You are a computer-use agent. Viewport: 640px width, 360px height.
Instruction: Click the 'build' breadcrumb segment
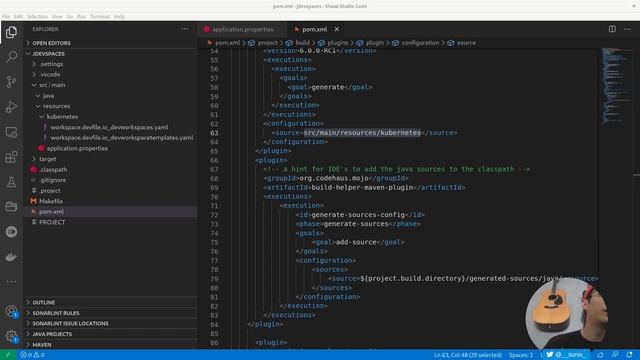[302, 43]
